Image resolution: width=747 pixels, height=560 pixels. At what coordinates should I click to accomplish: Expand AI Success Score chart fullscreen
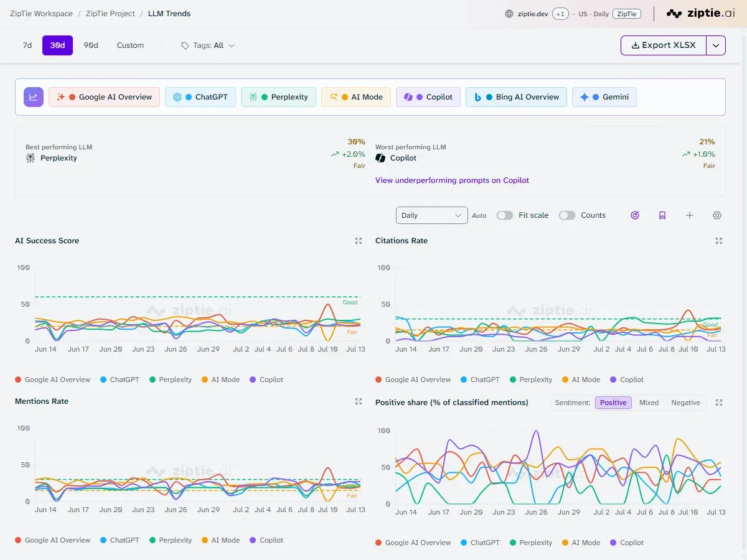tap(359, 241)
